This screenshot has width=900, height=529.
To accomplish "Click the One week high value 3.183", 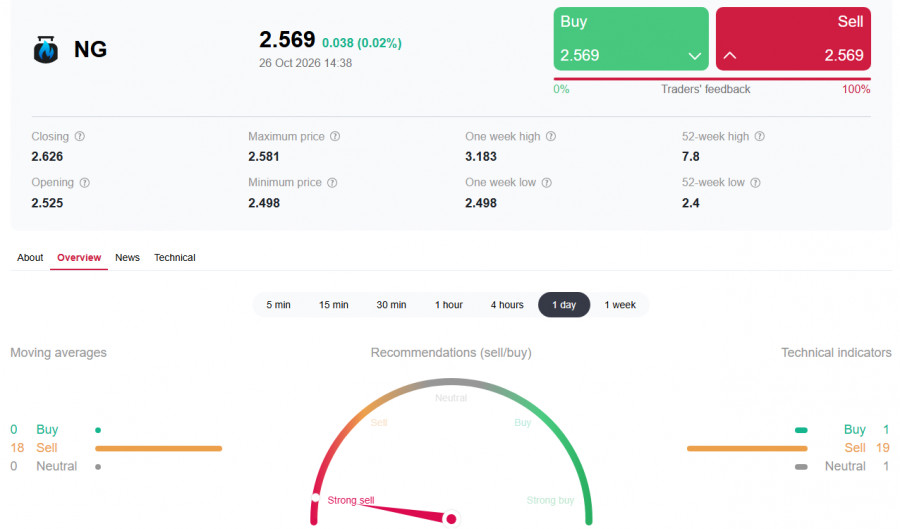I will (480, 157).
